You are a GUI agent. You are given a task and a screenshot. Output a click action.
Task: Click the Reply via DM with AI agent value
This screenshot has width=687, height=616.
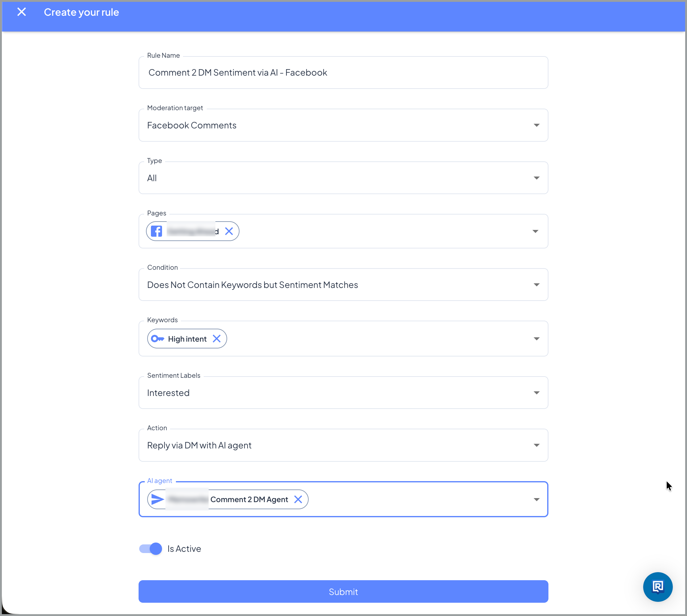point(199,446)
